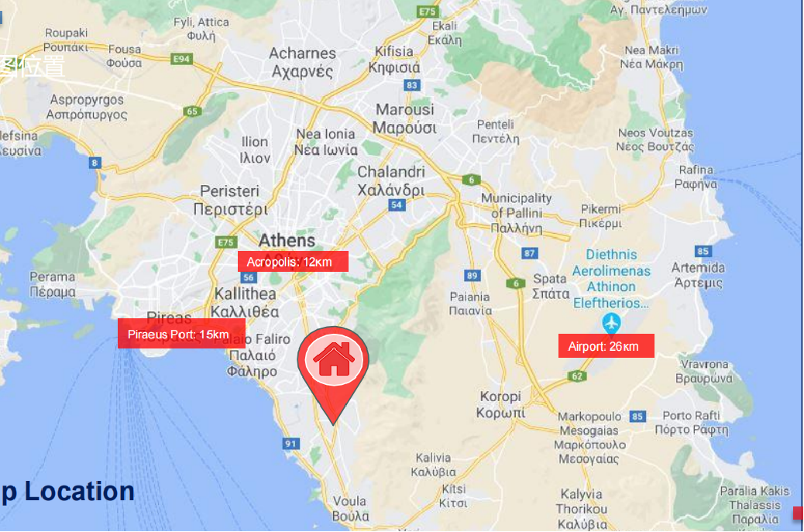This screenshot has height=532, width=804.
Task: Select the Acropolis: 12km red label
Action: click(x=293, y=262)
